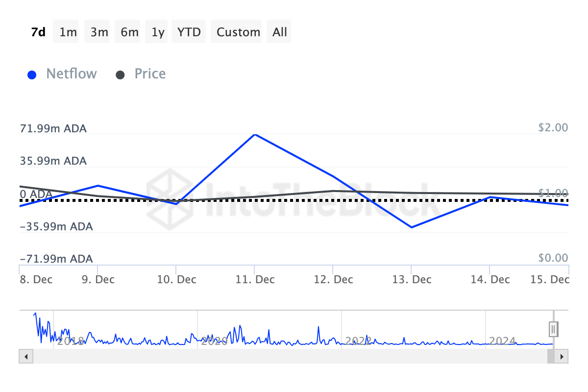Choose the 3m range button
Image resolution: width=588 pixels, height=392 pixels.
click(99, 32)
